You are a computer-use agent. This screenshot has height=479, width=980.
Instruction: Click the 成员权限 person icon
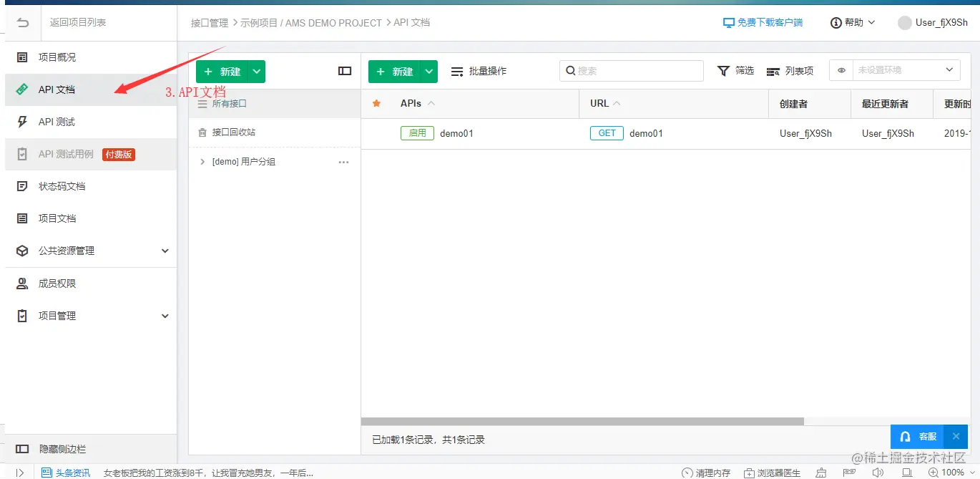pos(22,284)
